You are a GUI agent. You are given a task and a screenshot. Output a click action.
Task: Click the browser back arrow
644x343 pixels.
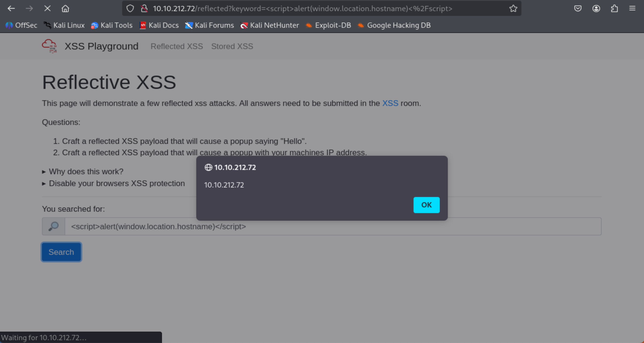(x=11, y=9)
